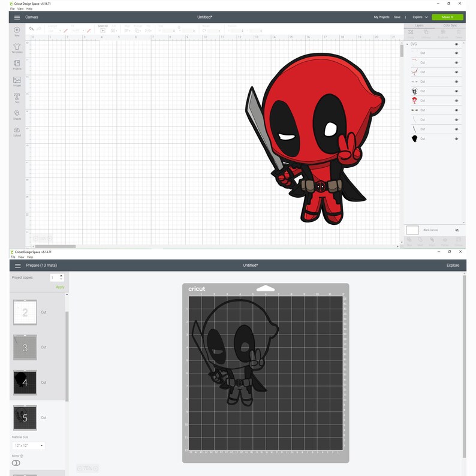Click the size lock icon in edit toolbar
Image resolution: width=476 pixels, height=476 pixels.
pos(179,28)
